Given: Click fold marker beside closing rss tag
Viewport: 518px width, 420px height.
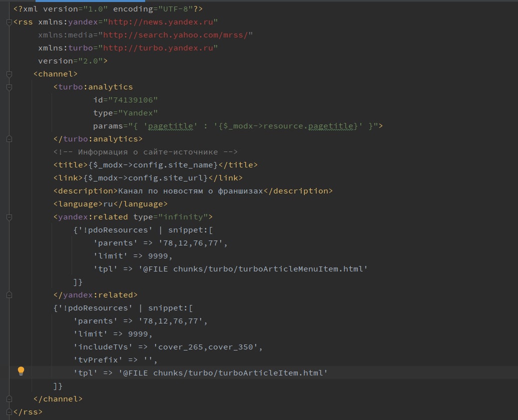Looking at the screenshot, I should click(x=9, y=412).
